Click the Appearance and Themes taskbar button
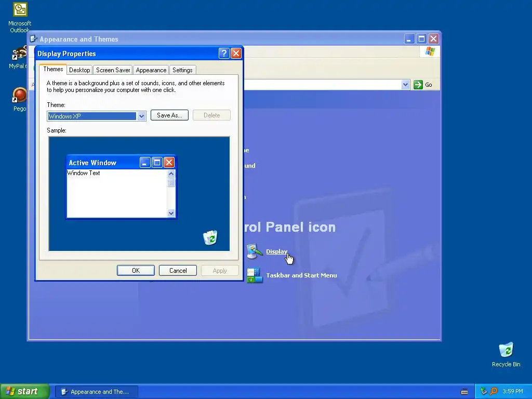 pyautogui.click(x=97, y=392)
